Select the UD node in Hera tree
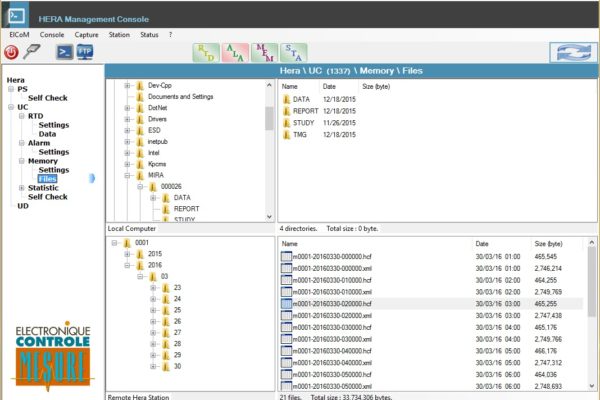The width and height of the screenshot is (600, 400). point(23,206)
